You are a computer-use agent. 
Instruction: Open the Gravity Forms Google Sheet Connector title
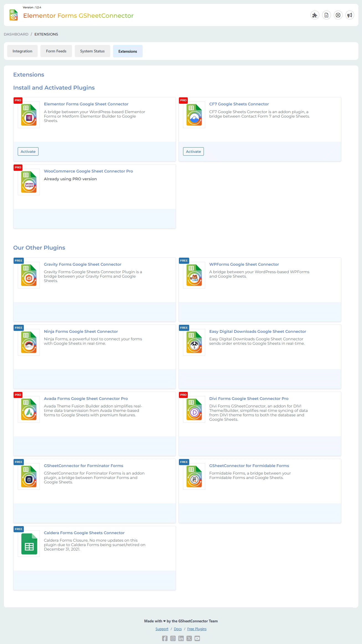[83, 264]
